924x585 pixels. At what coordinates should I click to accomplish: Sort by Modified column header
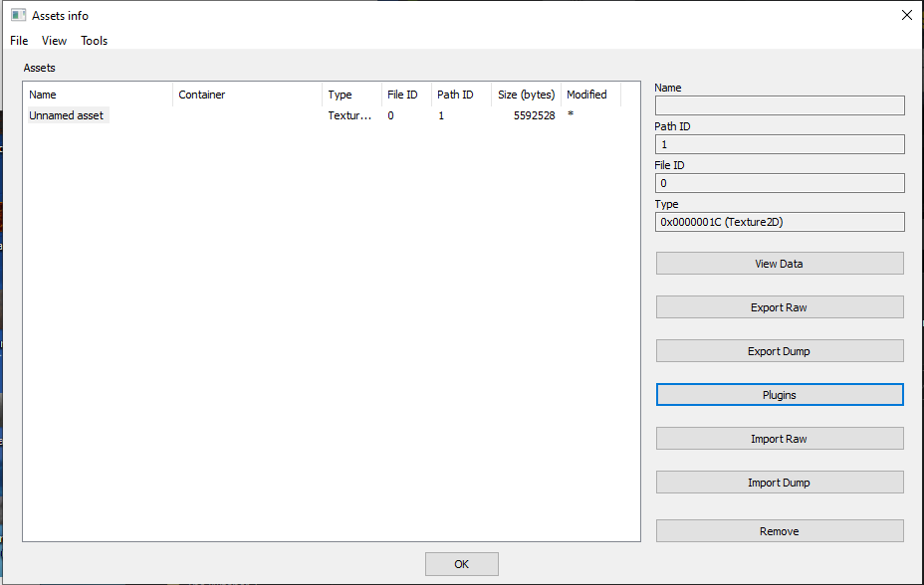pos(591,95)
